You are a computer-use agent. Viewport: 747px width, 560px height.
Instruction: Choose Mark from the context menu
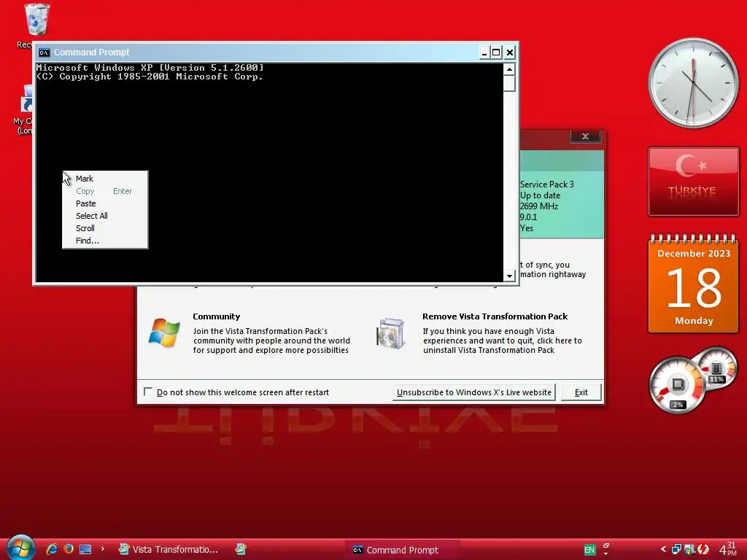[x=105, y=179]
